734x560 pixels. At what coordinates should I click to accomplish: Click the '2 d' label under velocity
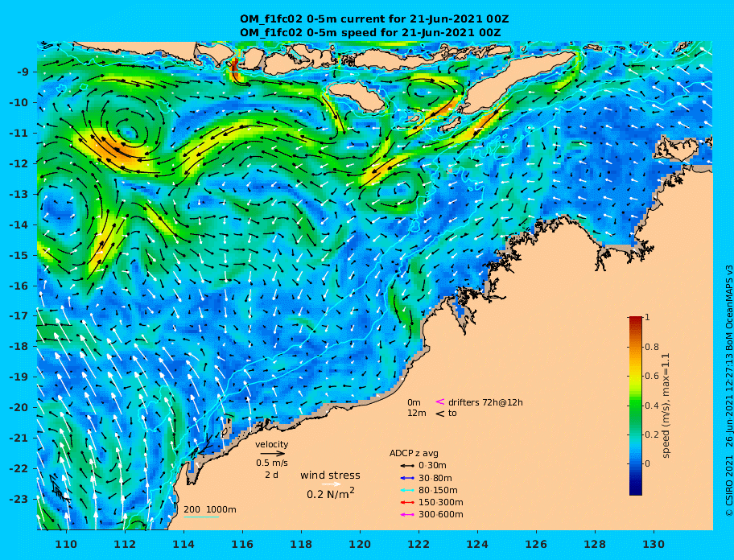[271, 475]
